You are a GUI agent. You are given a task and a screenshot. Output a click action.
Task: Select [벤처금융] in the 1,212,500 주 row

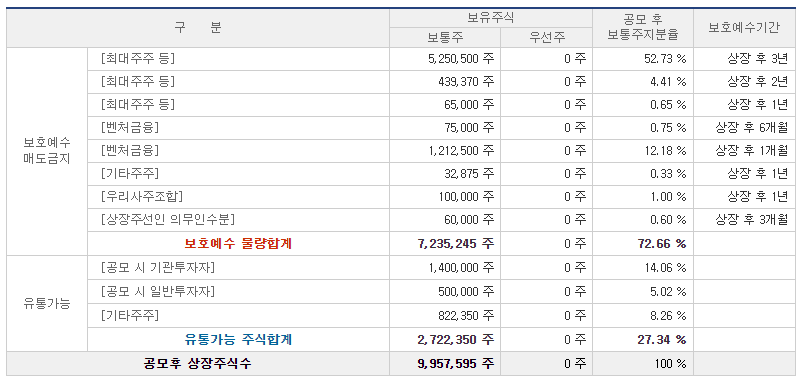point(130,150)
